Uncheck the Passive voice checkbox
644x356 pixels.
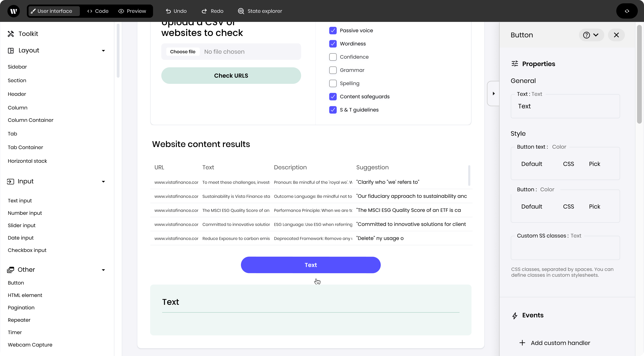coord(333,30)
